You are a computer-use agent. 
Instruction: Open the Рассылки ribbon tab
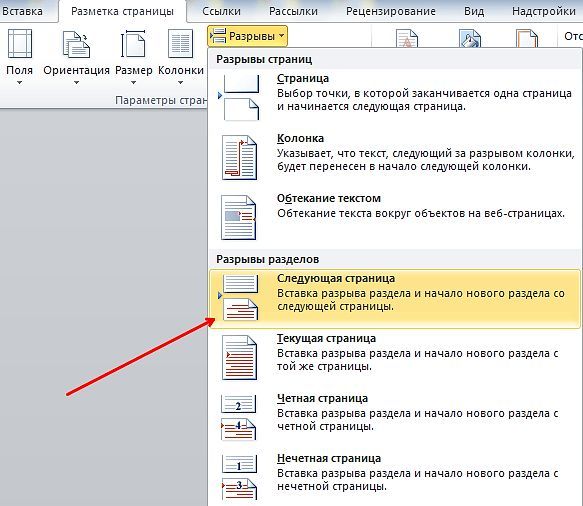pyautogui.click(x=293, y=11)
